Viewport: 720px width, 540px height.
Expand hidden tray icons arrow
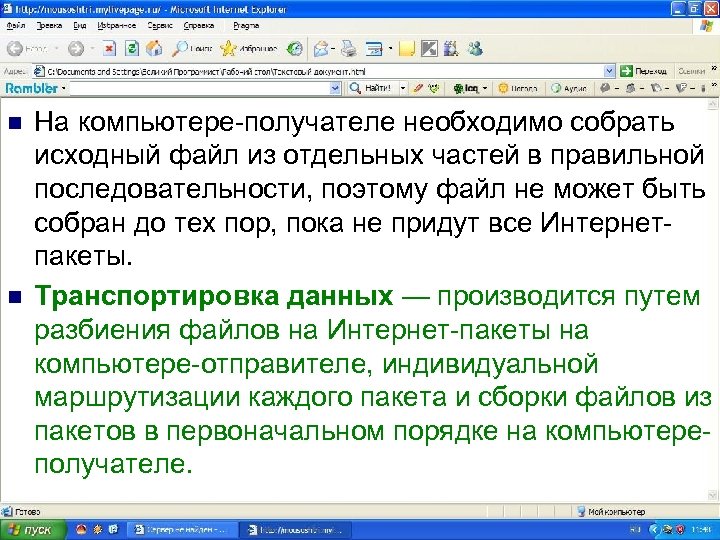(x=654, y=530)
